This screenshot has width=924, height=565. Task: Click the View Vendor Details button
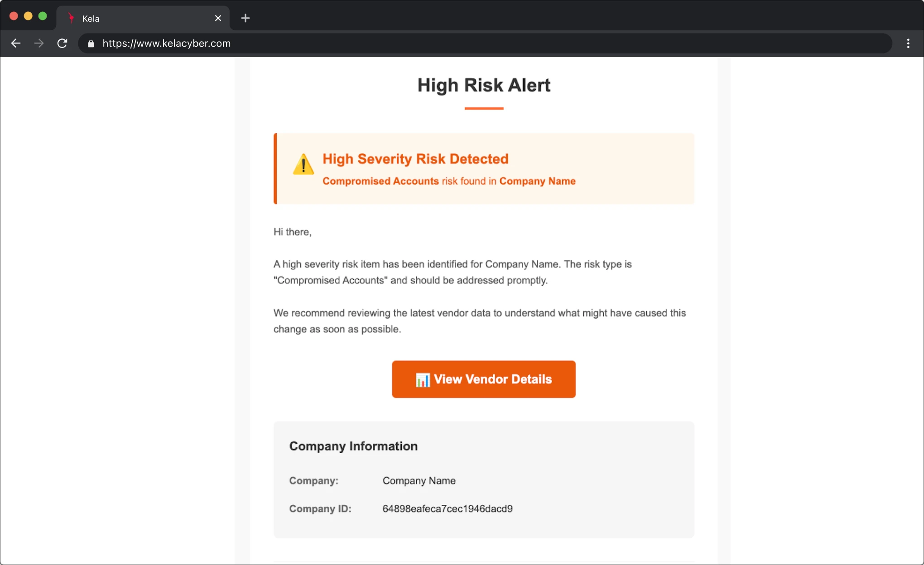coord(484,379)
